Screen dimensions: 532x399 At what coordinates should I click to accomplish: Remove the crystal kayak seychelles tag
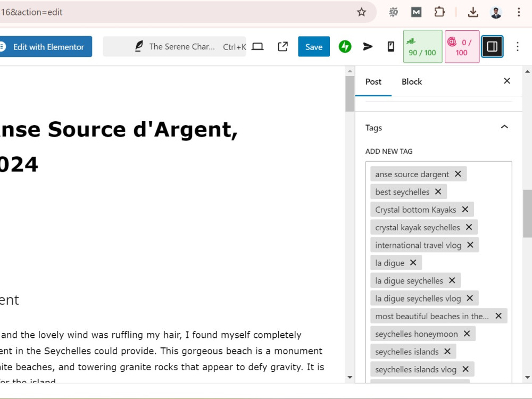pos(469,227)
